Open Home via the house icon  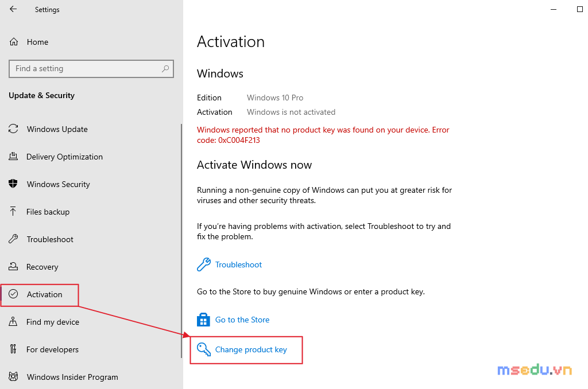(14, 42)
